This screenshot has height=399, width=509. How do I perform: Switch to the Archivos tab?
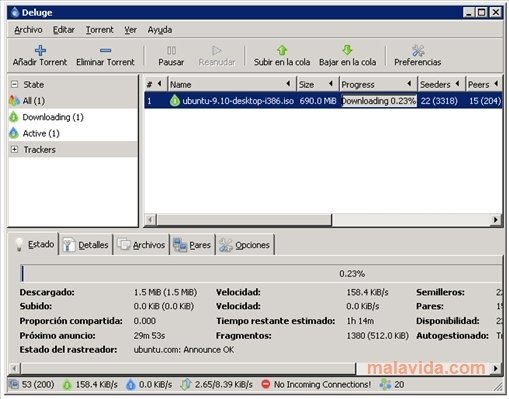tap(141, 245)
